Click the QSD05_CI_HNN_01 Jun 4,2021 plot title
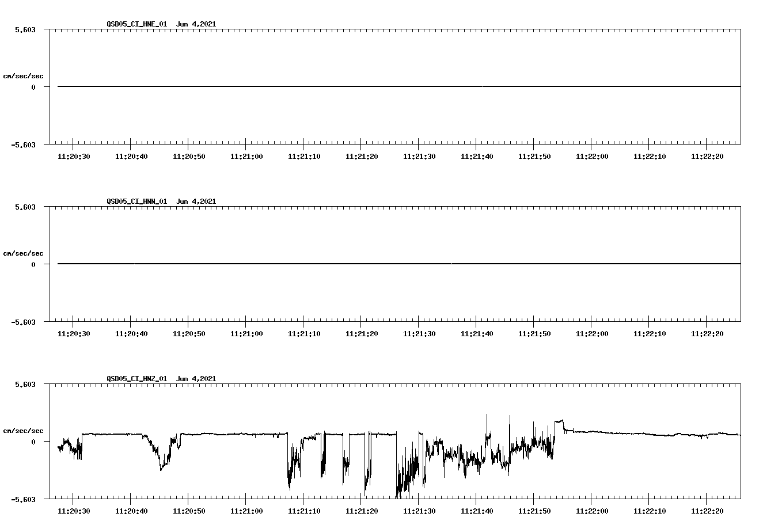 coord(161,202)
